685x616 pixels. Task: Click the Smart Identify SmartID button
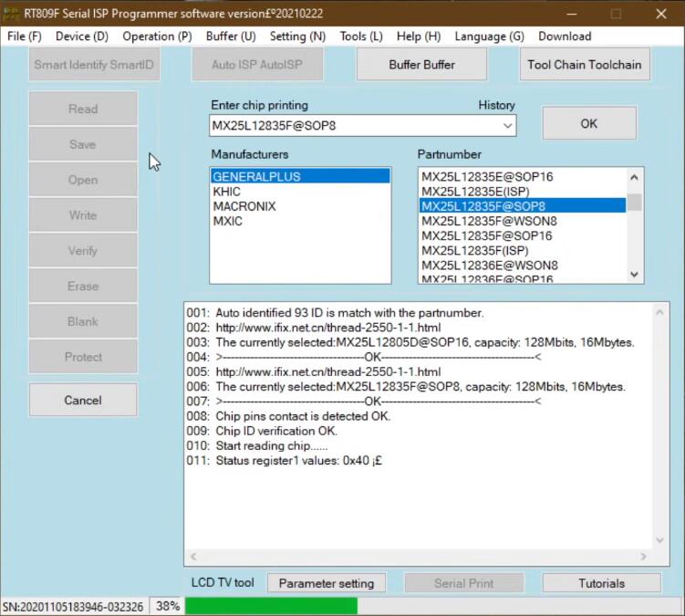[94, 65]
